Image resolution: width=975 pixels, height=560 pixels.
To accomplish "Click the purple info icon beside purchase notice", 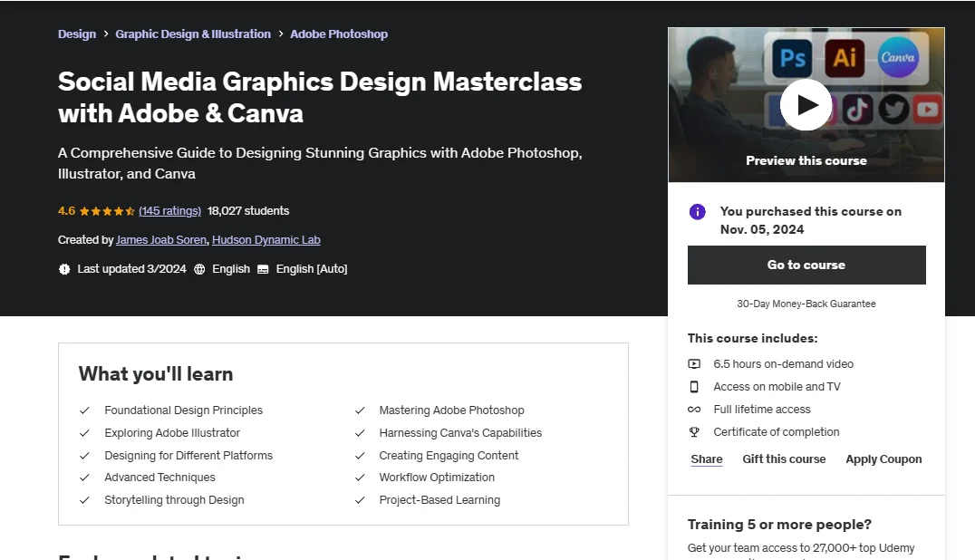I will 698,212.
